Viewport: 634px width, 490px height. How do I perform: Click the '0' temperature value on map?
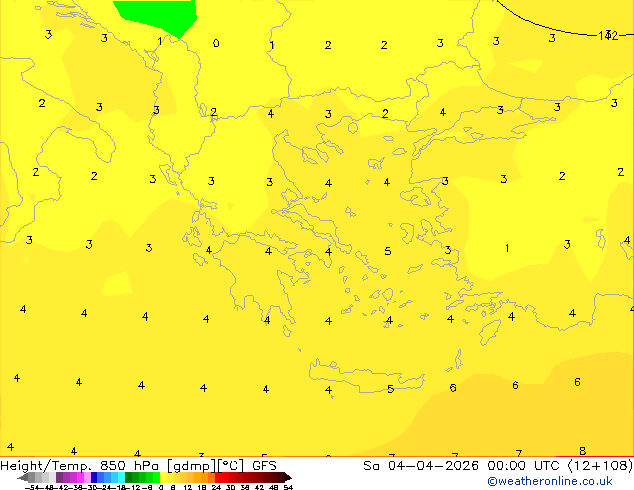coord(216,43)
